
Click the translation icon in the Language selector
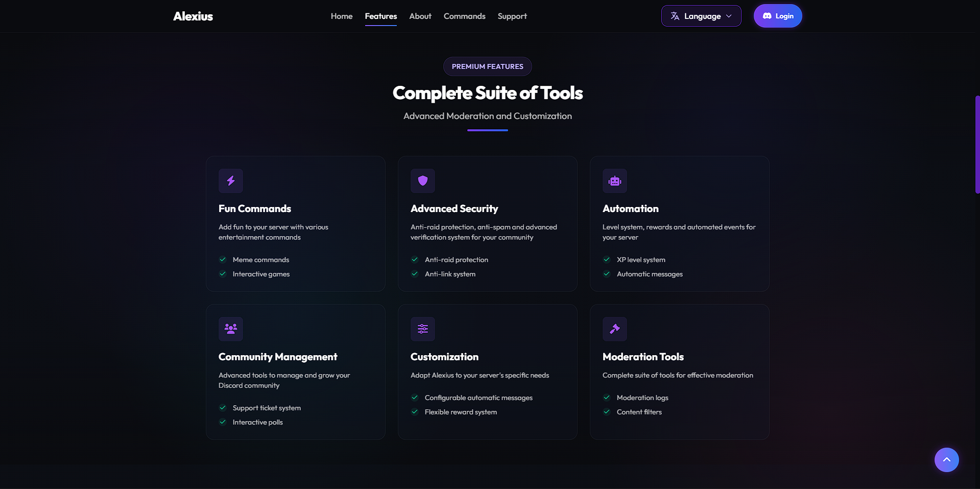click(674, 16)
